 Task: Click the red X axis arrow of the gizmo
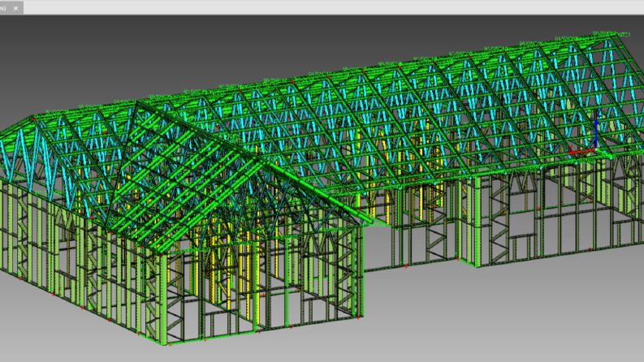581,153
